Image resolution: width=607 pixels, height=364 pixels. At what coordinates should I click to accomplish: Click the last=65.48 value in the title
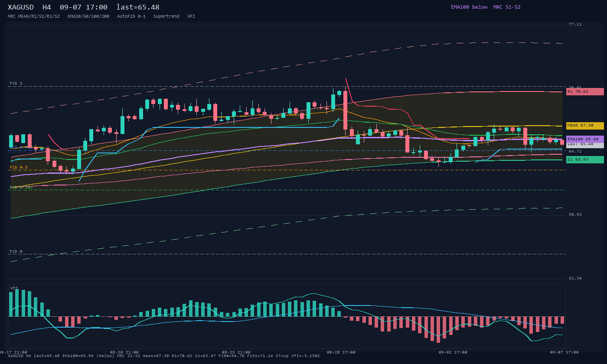coord(138,7)
